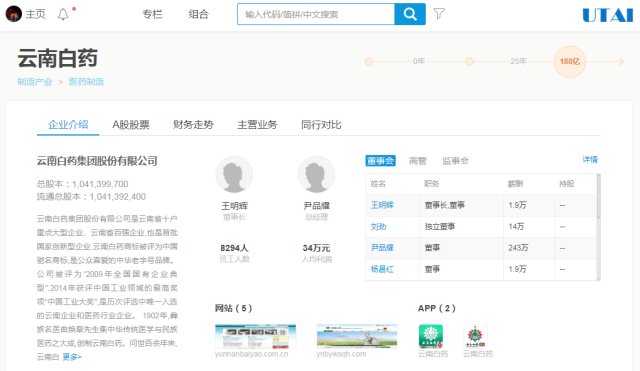This screenshot has height=371, width=640.
Task: Open the ynbywsqh.com website thumbnail
Action: click(x=357, y=336)
